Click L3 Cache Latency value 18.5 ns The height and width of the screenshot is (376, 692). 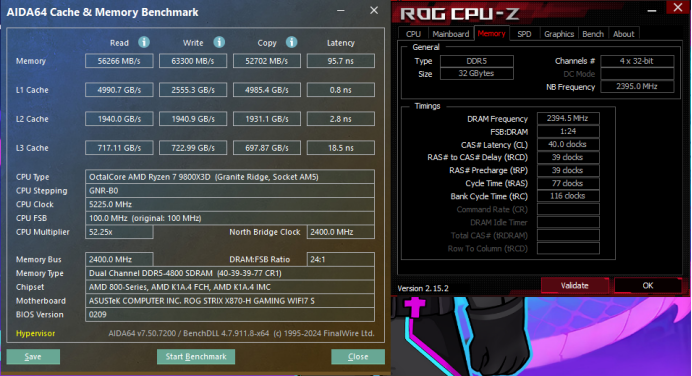coord(341,148)
